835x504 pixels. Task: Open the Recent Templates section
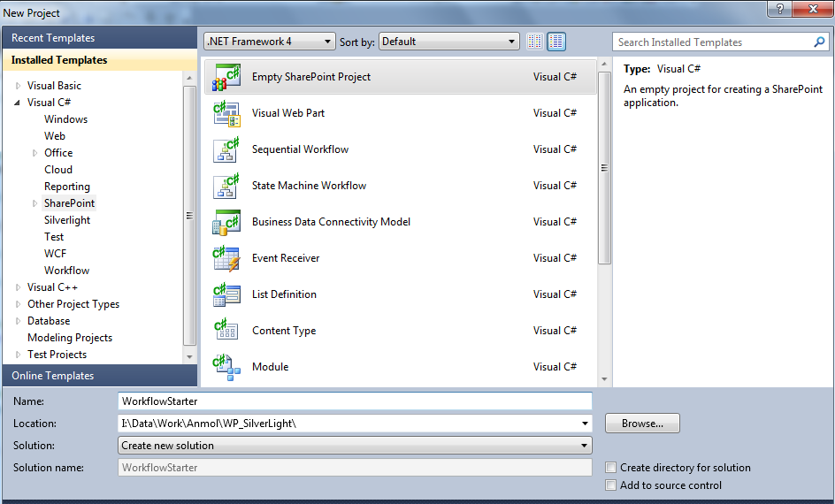coord(100,38)
